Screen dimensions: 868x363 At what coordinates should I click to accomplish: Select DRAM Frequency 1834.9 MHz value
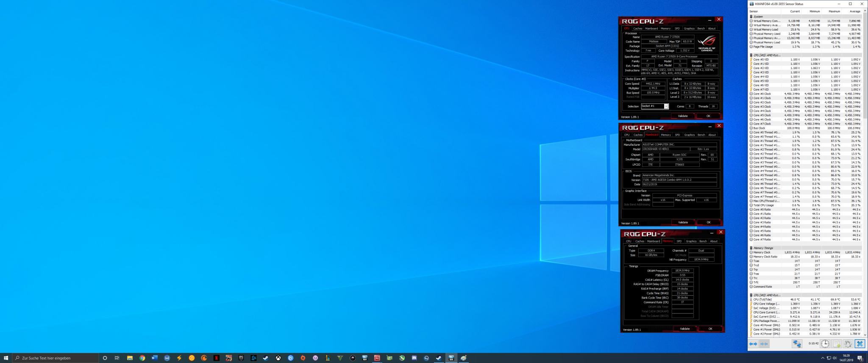pos(682,271)
